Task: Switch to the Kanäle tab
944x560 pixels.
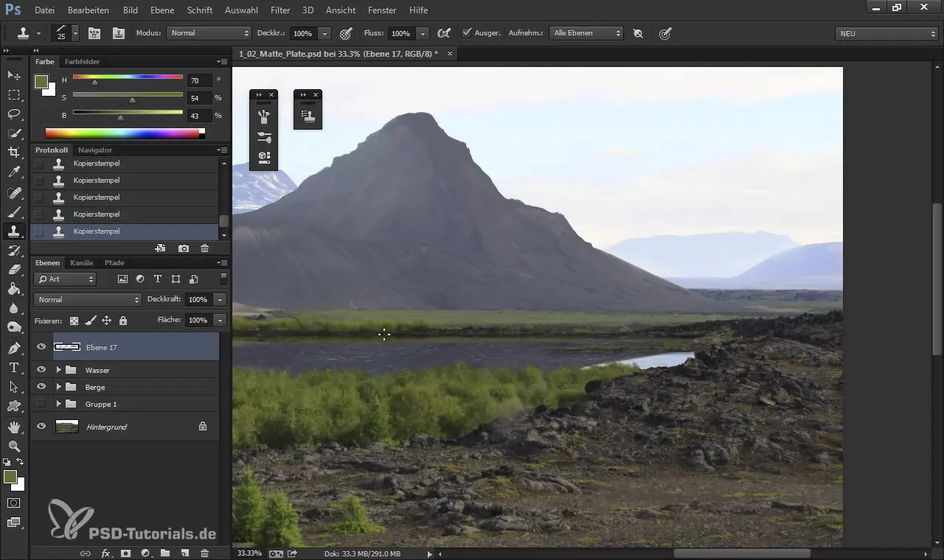Action: (x=82, y=262)
